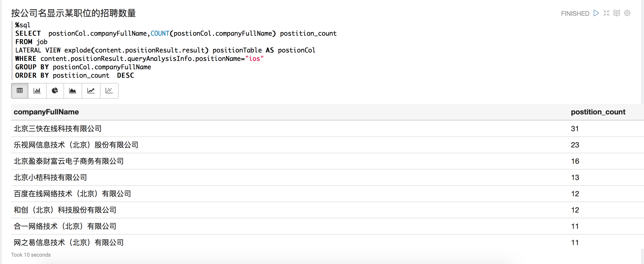The height and width of the screenshot is (264, 644).
Task: Click the GROUP BY line in editor
Action: (83, 67)
